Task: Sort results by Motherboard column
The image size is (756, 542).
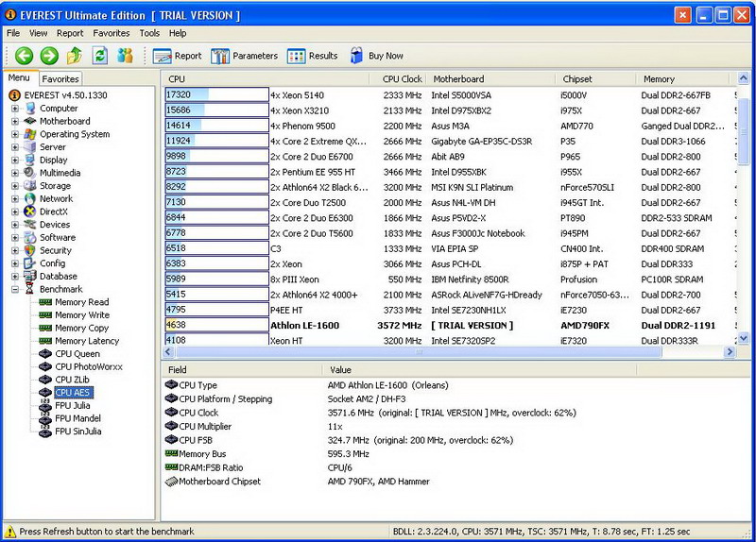Action: coord(490,79)
